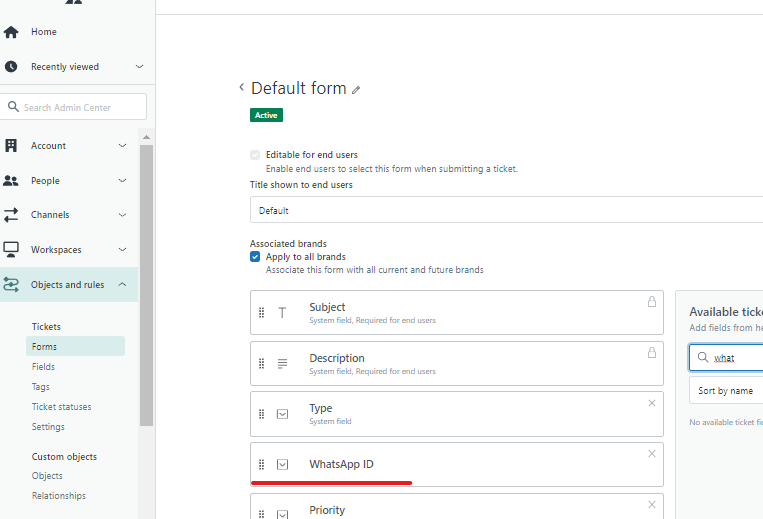The height and width of the screenshot is (519, 763).
Task: Remove the Priority field from form
Action: coord(652,504)
